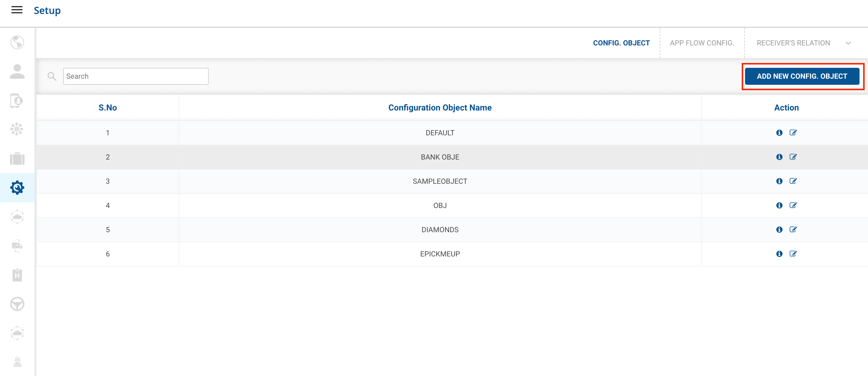The image size is (868, 376).
Task: View info for DEFAULT config object
Action: (x=779, y=133)
